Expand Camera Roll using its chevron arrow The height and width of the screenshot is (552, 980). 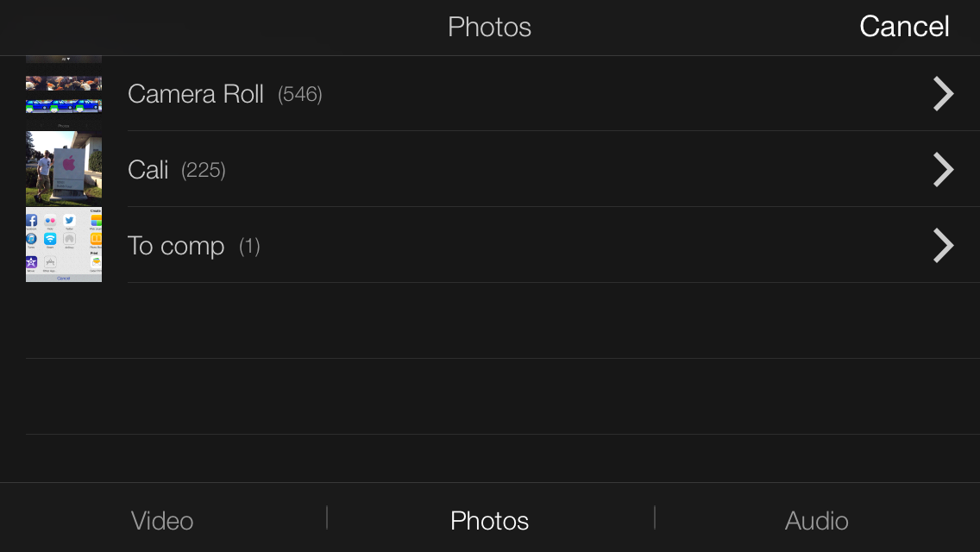point(943,94)
